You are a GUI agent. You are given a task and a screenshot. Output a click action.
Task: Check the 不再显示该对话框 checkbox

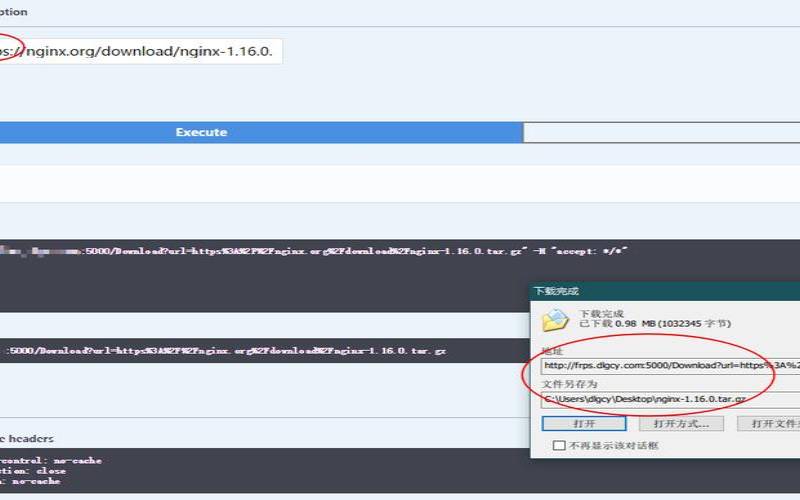(x=559, y=445)
